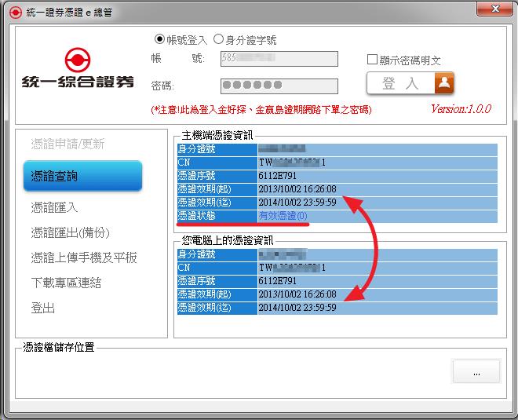518x420 pixels.
Task: Open 憑證匯出(備份) menu item
Action: click(x=70, y=232)
